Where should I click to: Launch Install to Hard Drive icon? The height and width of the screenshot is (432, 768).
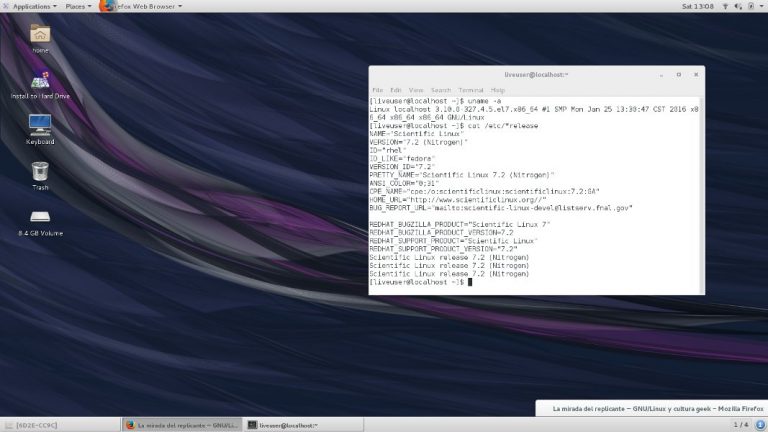click(x=40, y=82)
